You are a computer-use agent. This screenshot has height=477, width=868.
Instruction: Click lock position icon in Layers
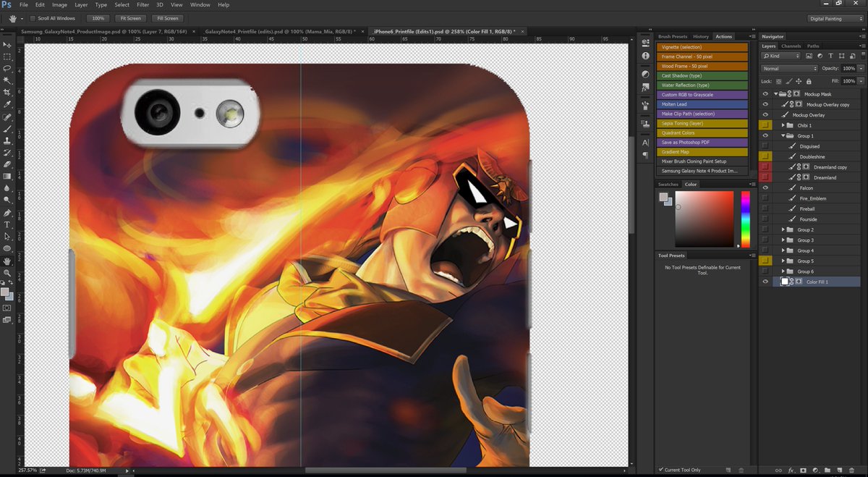800,81
